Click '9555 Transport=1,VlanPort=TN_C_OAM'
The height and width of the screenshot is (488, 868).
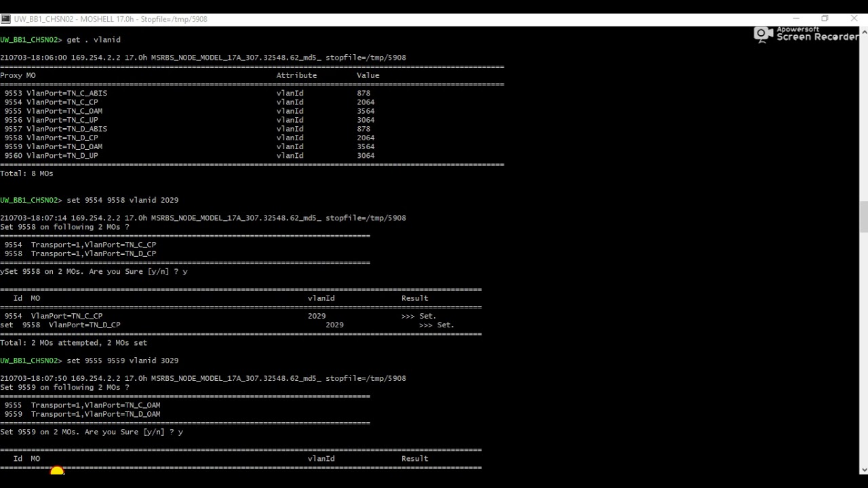(82, 405)
